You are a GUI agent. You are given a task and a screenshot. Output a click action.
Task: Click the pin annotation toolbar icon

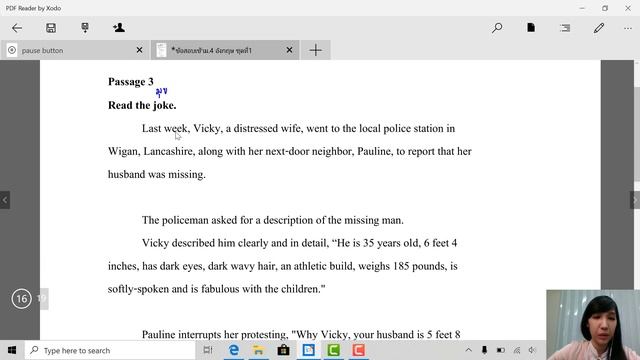pos(85,28)
